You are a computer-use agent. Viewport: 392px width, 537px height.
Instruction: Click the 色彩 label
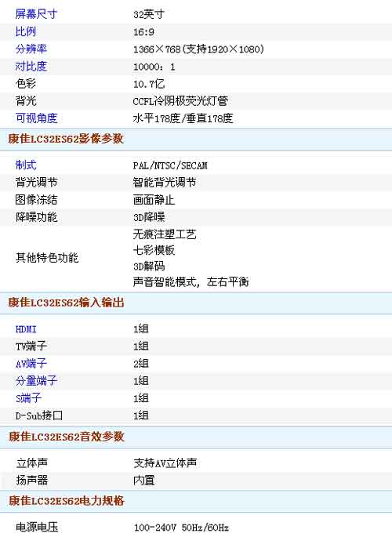(26, 83)
